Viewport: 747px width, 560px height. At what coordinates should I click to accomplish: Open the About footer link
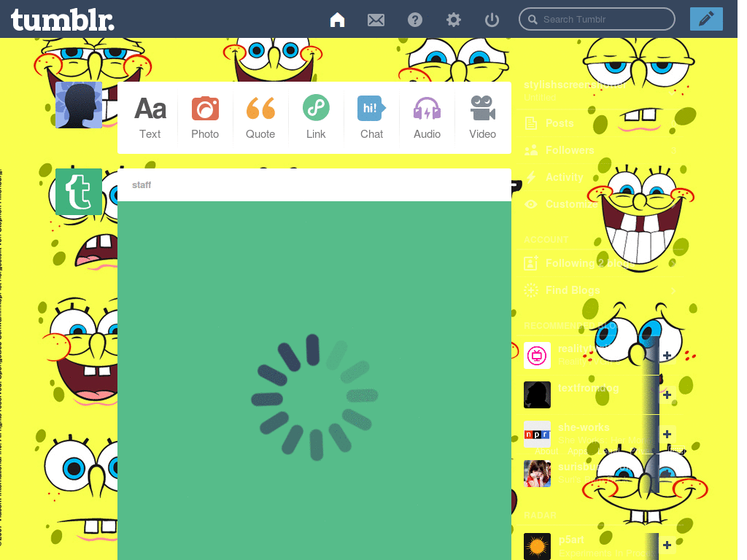[546, 451]
